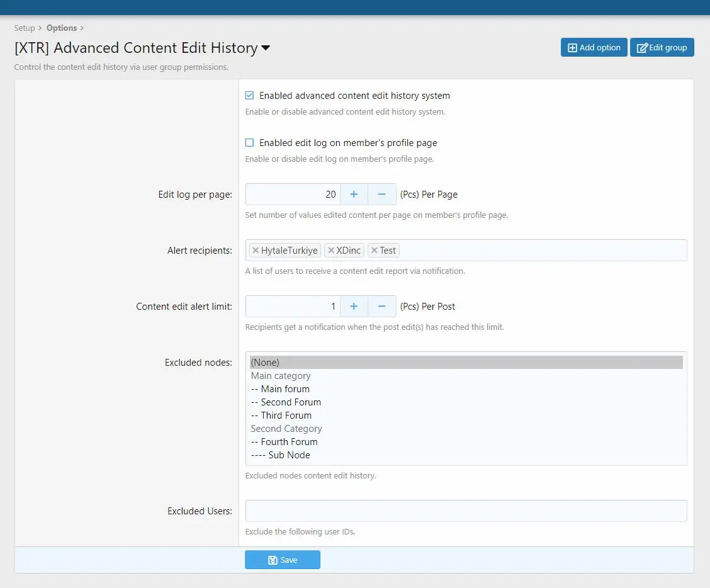This screenshot has height=588, width=710.
Task: Select Sub Node in Excluded nodes
Action: click(466, 455)
